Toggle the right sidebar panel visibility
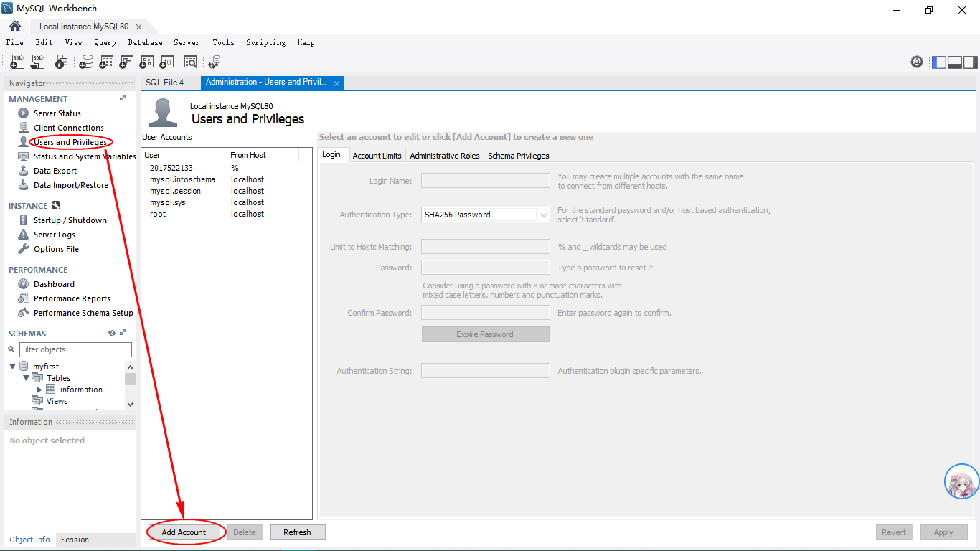Viewport: 980px width, 551px height. tap(970, 62)
